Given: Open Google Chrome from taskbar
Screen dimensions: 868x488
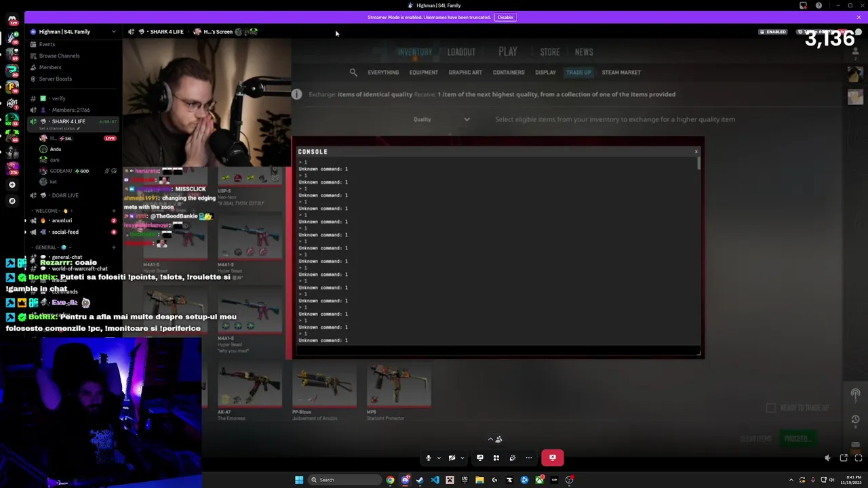Looking at the screenshot, I should click(x=390, y=480).
